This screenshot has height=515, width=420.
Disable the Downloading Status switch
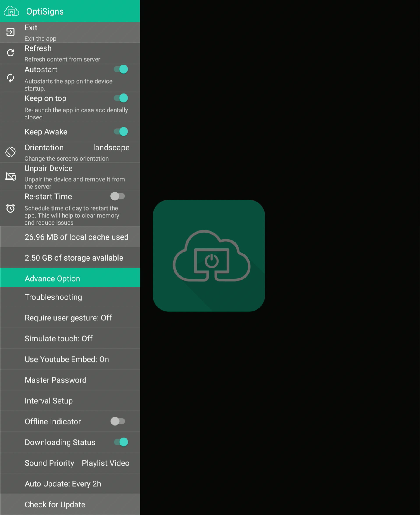(x=121, y=442)
